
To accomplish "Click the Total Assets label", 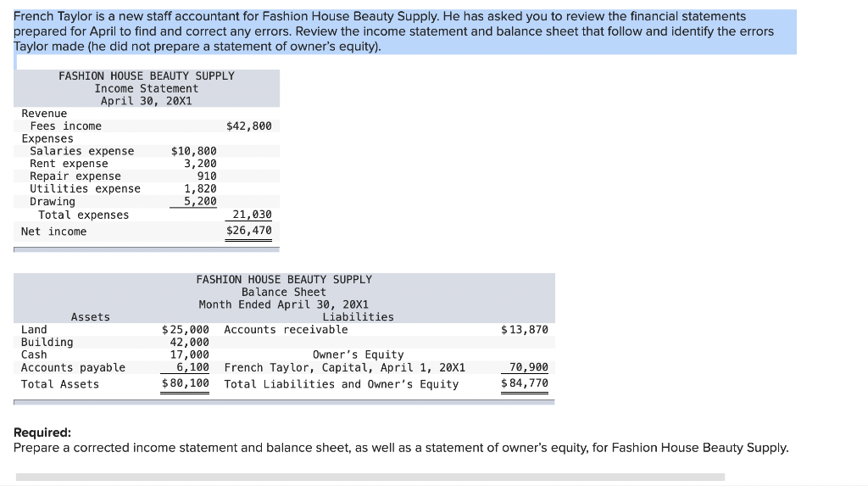I will pyautogui.click(x=60, y=384).
